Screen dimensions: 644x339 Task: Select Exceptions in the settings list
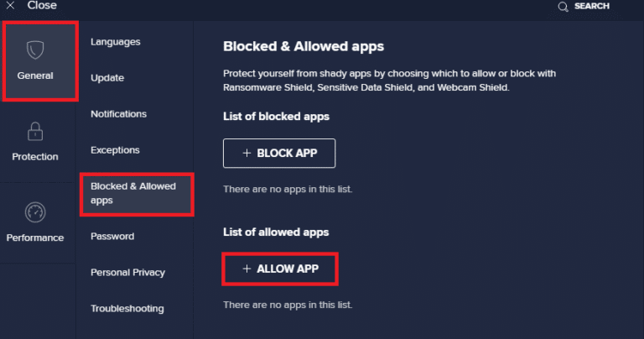tap(115, 150)
